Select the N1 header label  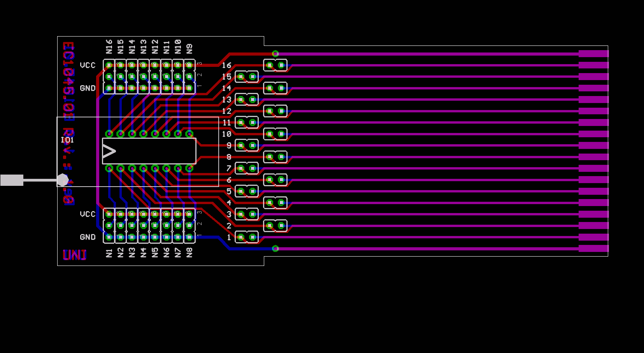pyautogui.click(x=109, y=253)
